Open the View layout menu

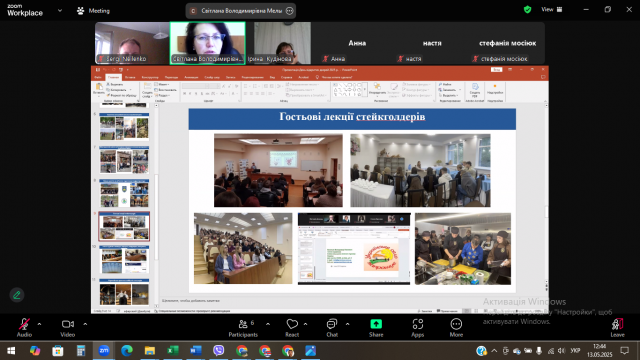[x=552, y=9]
